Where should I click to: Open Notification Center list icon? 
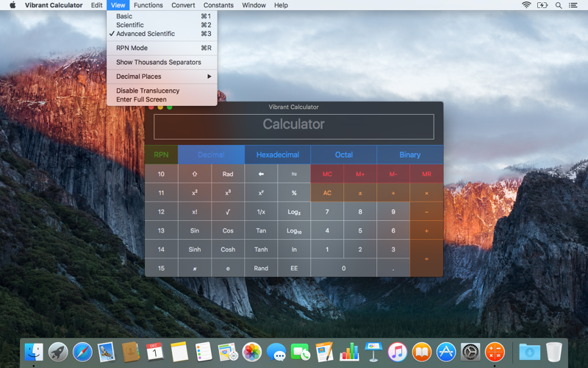click(x=573, y=5)
